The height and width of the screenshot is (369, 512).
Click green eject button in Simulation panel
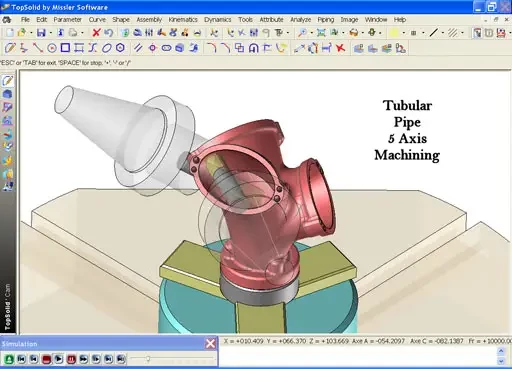tap(9, 359)
